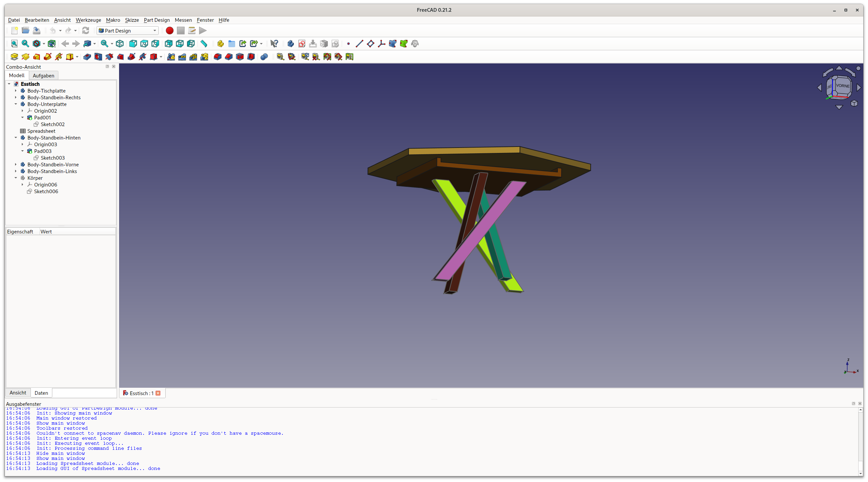This screenshot has height=482, width=868.
Task: Create a new document with the New icon
Action: point(14,31)
